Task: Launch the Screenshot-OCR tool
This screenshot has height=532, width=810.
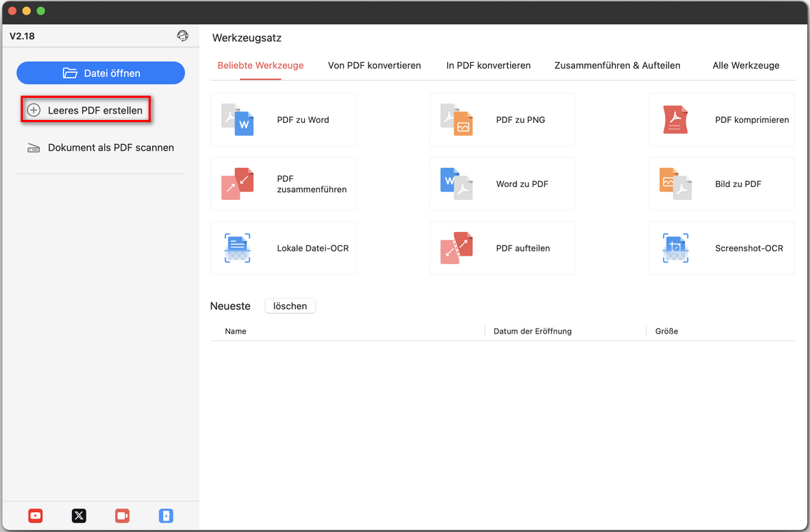Action: click(721, 249)
